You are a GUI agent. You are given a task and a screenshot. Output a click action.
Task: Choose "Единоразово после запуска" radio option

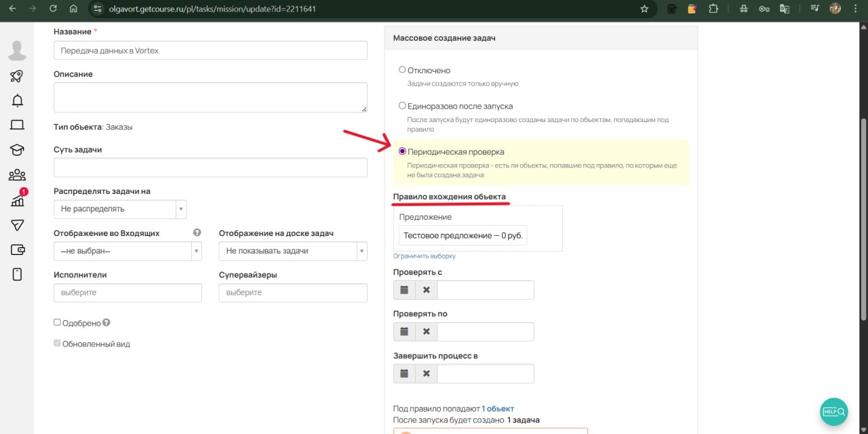(x=402, y=106)
